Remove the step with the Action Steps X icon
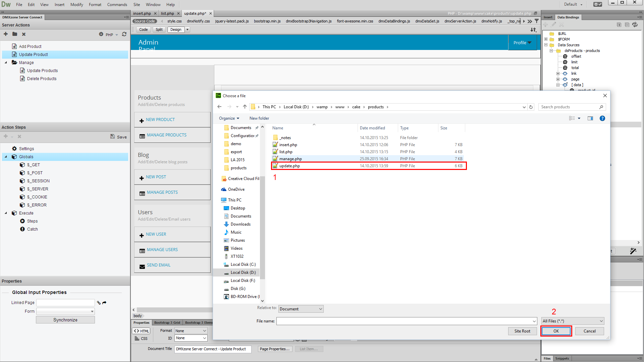This screenshot has height=362, width=644. [19, 136]
